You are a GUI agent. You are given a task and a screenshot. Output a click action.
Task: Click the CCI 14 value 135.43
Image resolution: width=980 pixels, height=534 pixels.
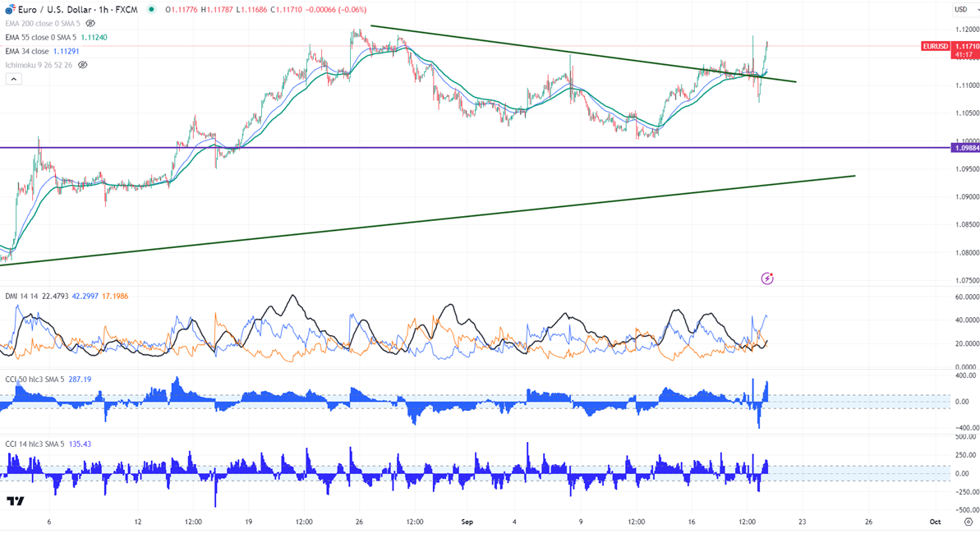click(80, 444)
